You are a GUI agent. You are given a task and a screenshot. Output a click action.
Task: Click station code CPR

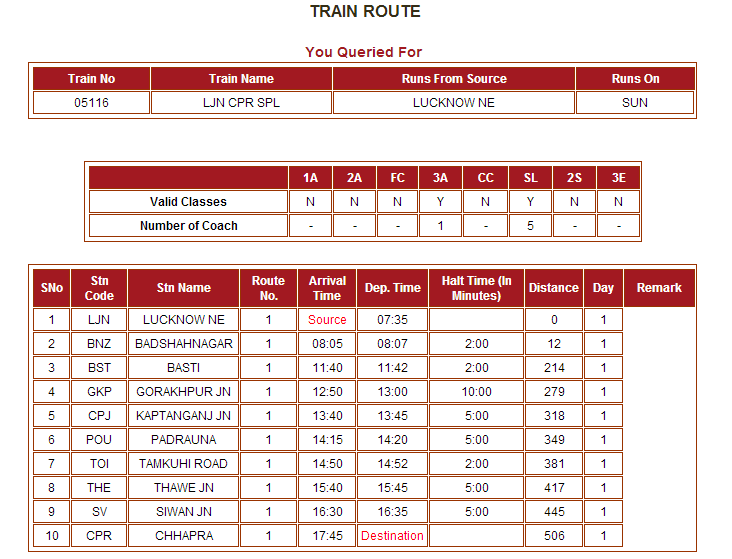(x=99, y=536)
